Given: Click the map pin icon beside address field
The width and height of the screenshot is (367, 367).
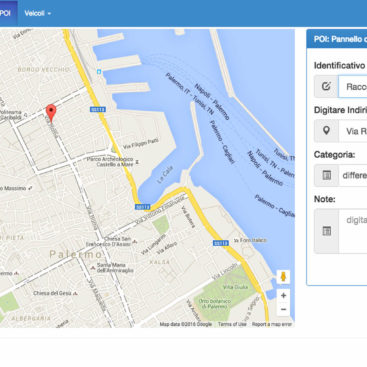Looking at the screenshot, I should [326, 131].
